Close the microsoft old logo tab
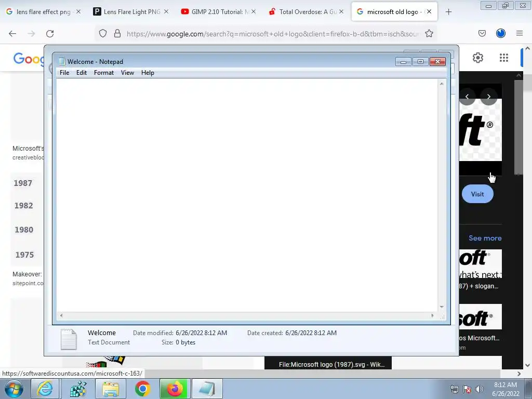The image size is (532, 399). click(x=429, y=11)
